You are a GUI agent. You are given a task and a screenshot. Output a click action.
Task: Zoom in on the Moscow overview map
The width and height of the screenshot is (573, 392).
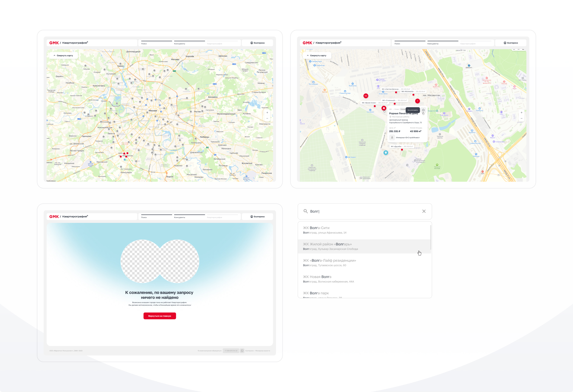click(267, 113)
